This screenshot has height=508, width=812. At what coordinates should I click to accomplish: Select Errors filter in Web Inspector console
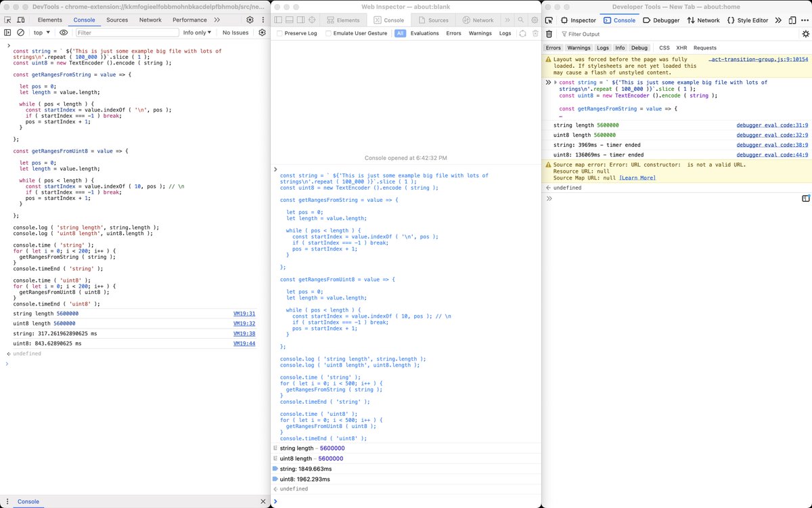click(453, 33)
